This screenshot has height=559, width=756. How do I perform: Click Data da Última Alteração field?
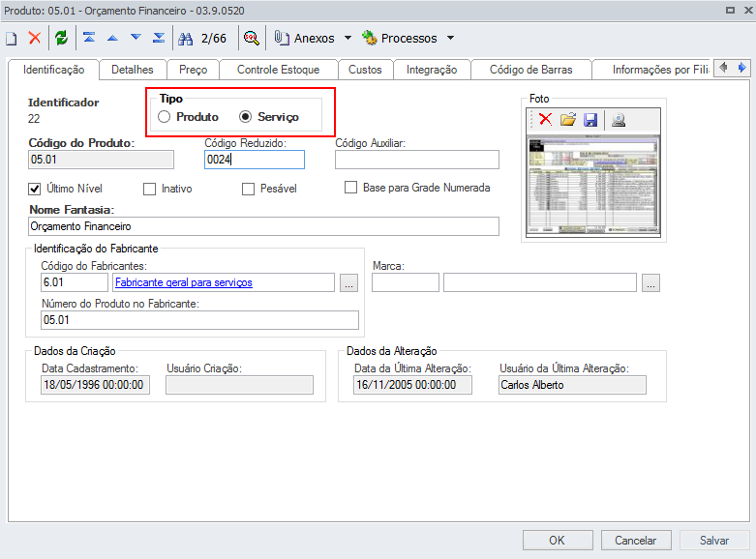pyautogui.click(x=412, y=385)
